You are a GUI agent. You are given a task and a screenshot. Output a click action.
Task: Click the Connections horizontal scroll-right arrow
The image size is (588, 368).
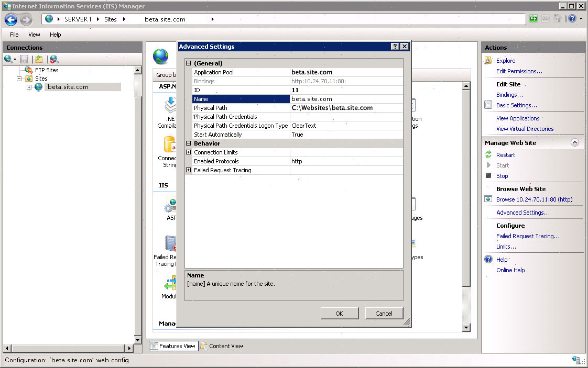coord(129,348)
